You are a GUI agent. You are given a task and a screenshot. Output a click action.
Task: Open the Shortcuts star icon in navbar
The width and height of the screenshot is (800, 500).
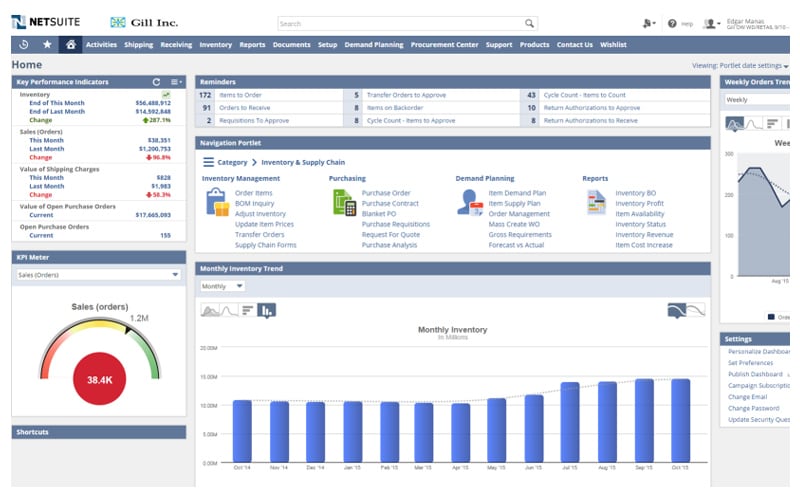(47, 44)
